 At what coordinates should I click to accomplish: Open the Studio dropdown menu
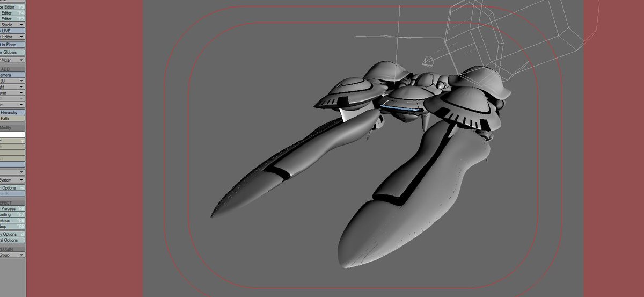click(x=12, y=25)
